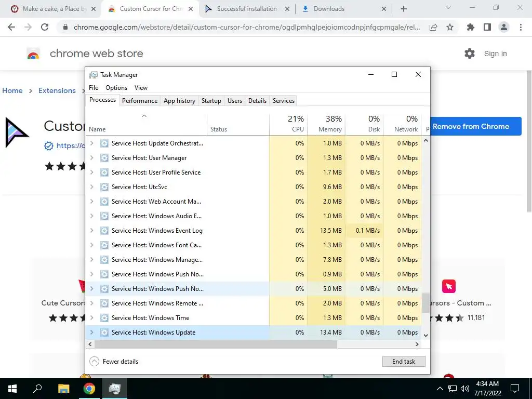Go to the Home breadcrumb link

[x=12, y=90]
